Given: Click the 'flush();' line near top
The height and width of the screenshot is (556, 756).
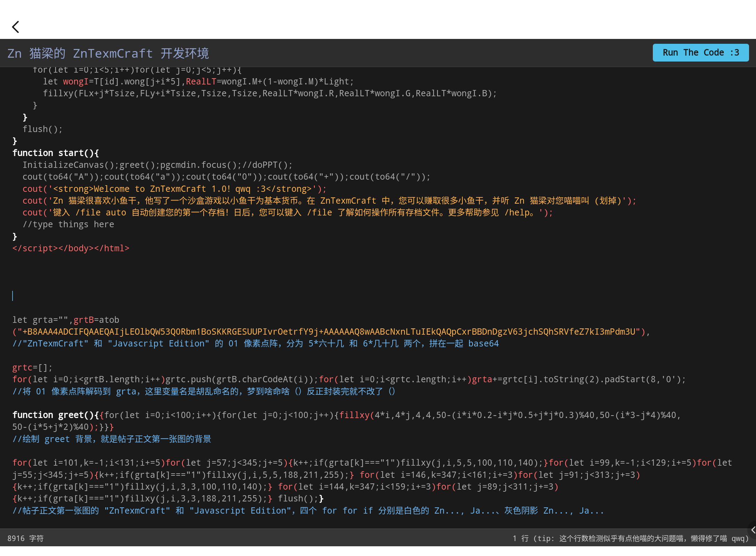Looking at the screenshot, I should 42,129.
